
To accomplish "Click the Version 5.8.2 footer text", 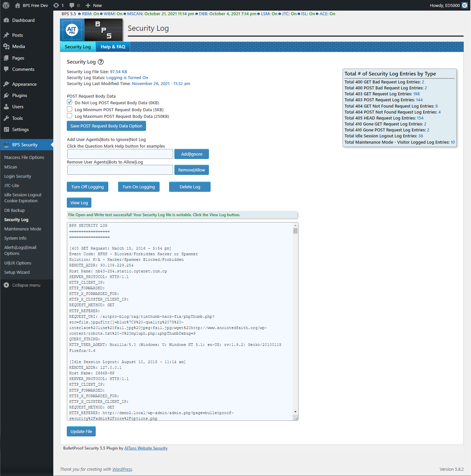I will pyautogui.click(x=451, y=469).
